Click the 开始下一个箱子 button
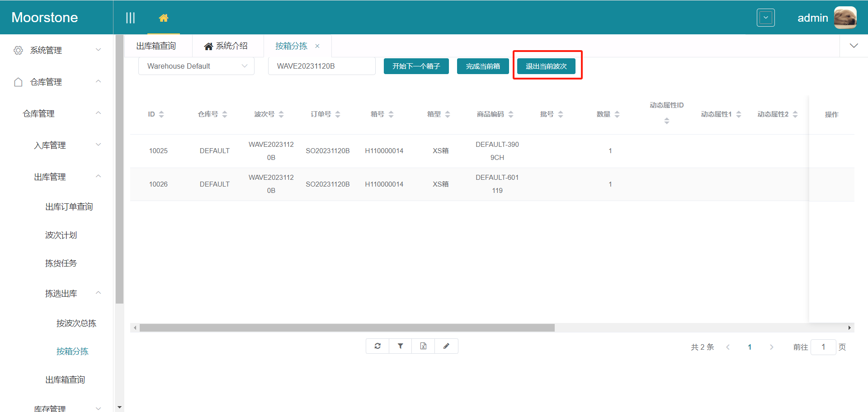Viewport: 868px width, 412px height. point(416,66)
